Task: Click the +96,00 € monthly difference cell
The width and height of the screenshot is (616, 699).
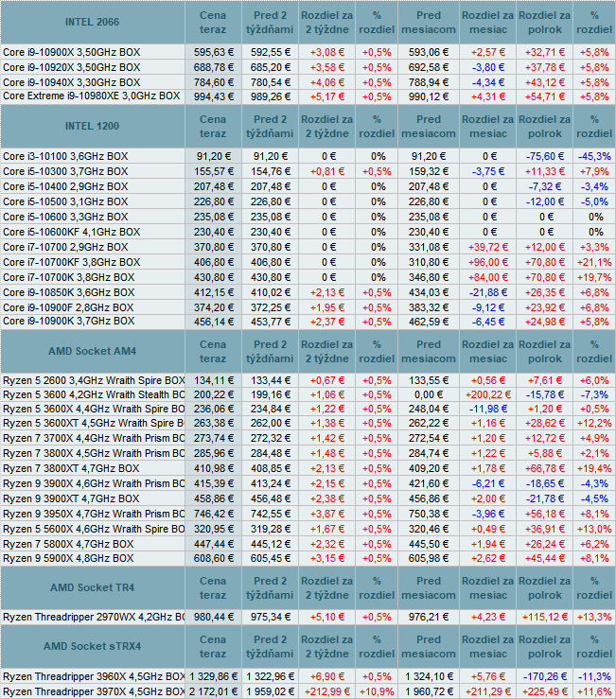Action: point(488,263)
